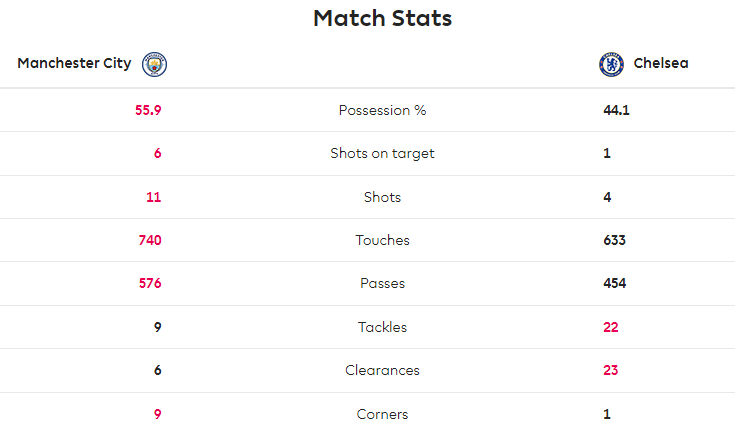Click the Clearances stat label
The image size is (735, 430).
pyautogui.click(x=382, y=370)
